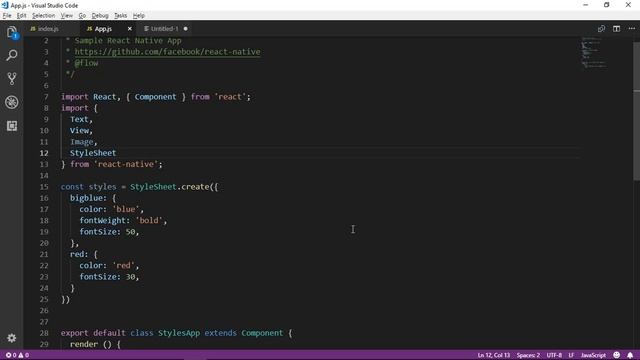Click fontSize: 50 value

(x=130, y=232)
